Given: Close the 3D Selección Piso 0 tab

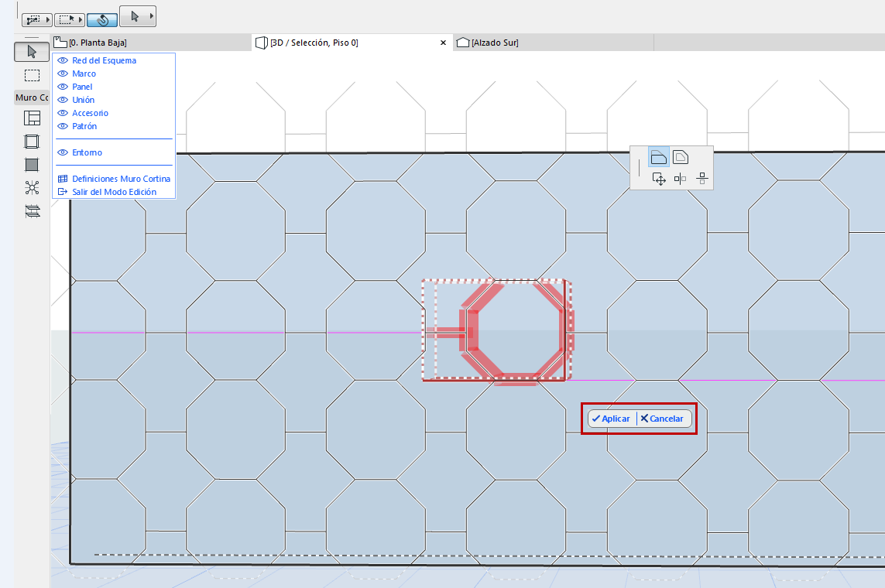Looking at the screenshot, I should click(443, 43).
